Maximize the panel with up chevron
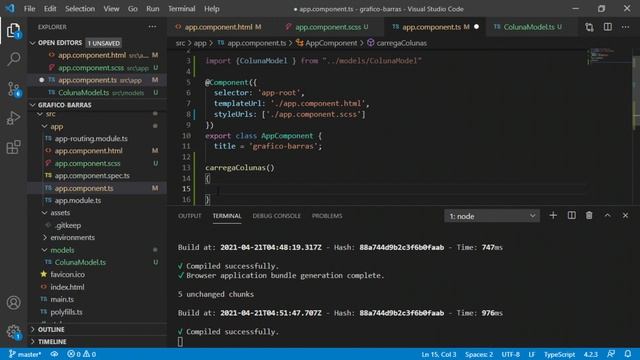 (607, 216)
